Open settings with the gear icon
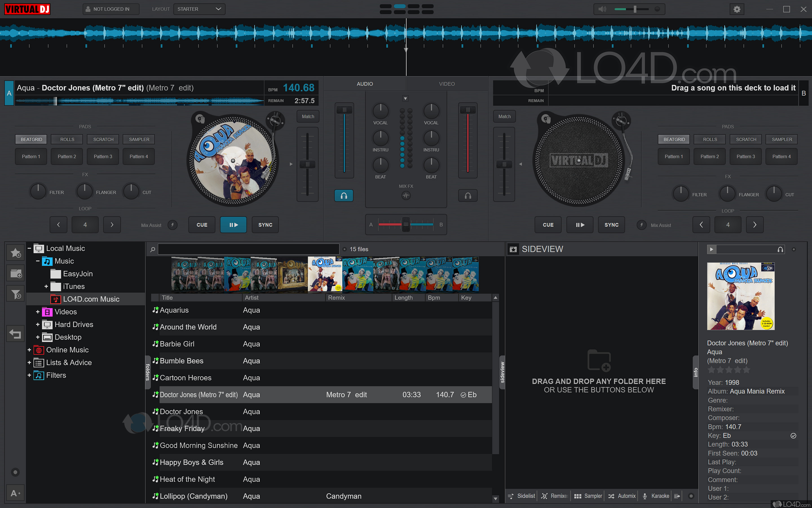Image resolution: width=812 pixels, height=508 pixels. [x=737, y=9]
